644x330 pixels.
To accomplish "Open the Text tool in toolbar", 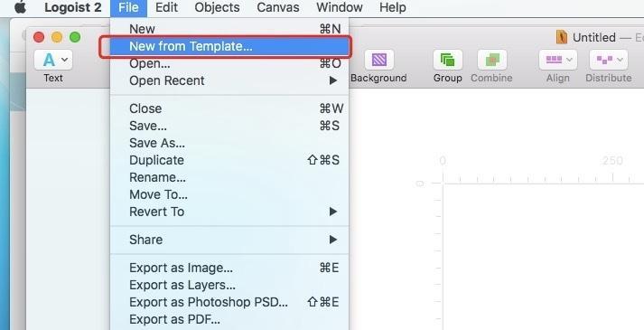I will (x=53, y=60).
